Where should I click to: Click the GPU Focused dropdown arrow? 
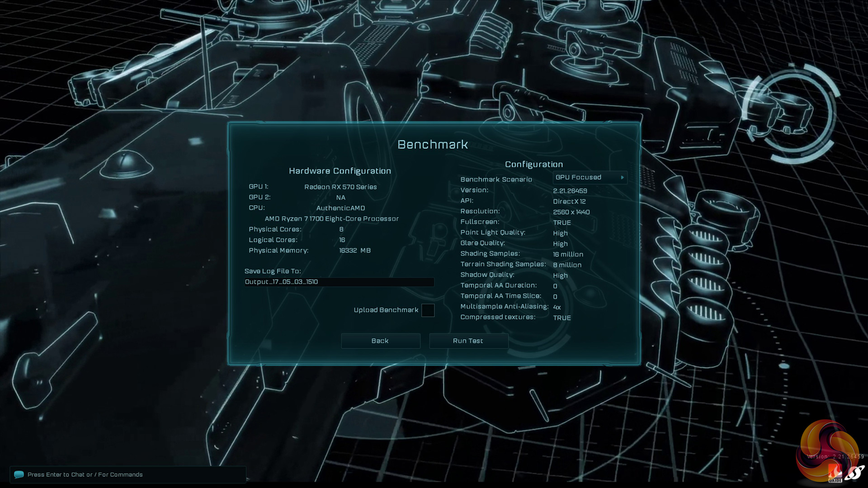[x=623, y=178]
